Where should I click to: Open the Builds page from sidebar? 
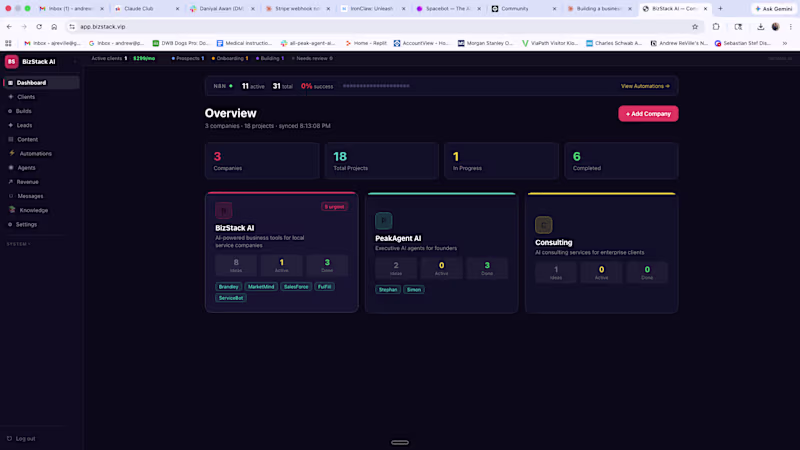pos(41,111)
